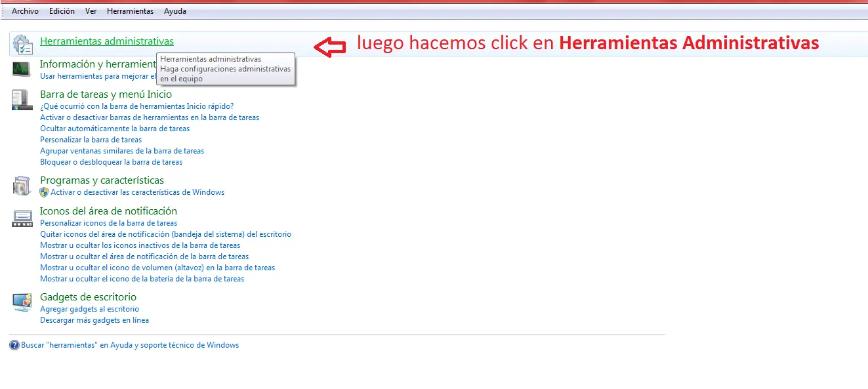Click the Gadgets de escritorio monitor icon
The width and height of the screenshot is (868, 389).
[22, 302]
